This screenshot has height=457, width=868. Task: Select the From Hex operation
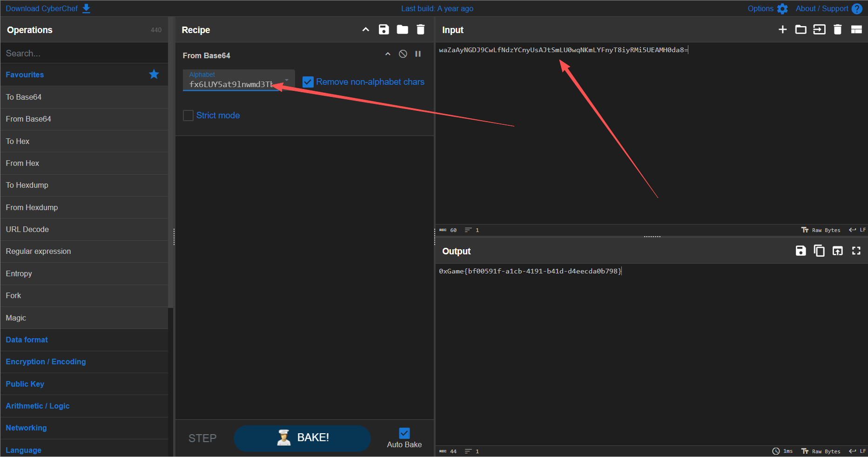click(x=22, y=163)
